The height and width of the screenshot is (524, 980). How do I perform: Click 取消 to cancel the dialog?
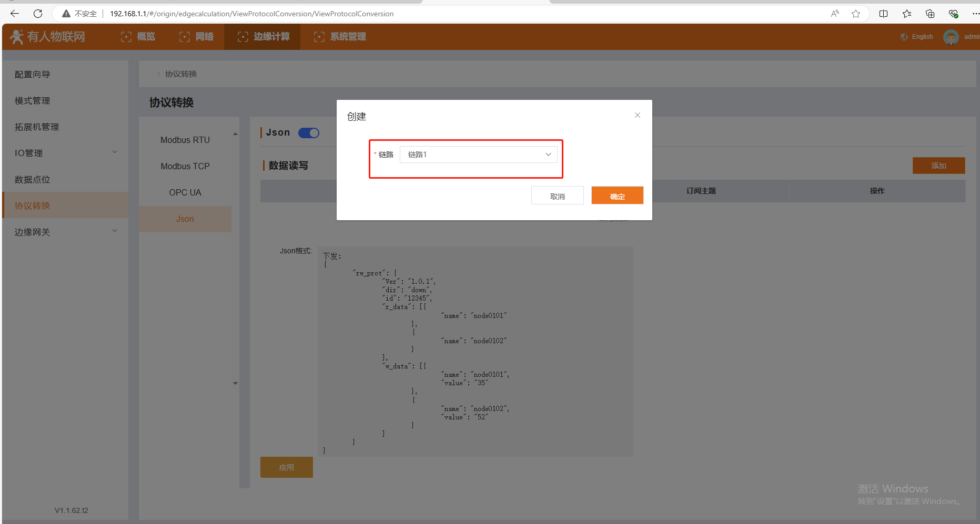click(x=558, y=196)
